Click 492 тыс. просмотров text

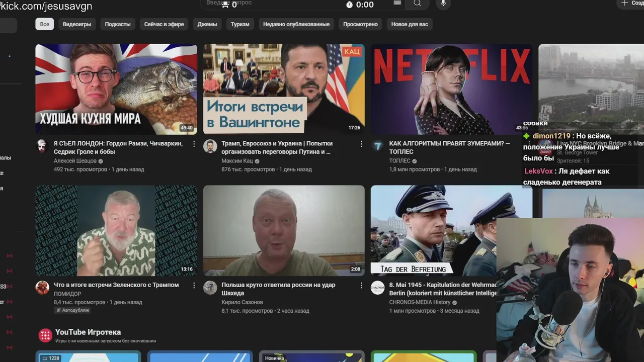80,169
